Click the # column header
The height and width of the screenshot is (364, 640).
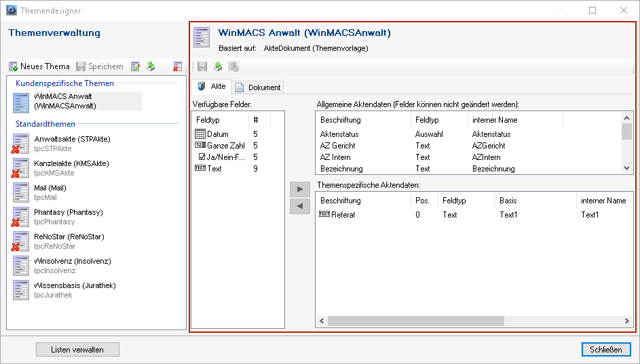click(x=259, y=120)
